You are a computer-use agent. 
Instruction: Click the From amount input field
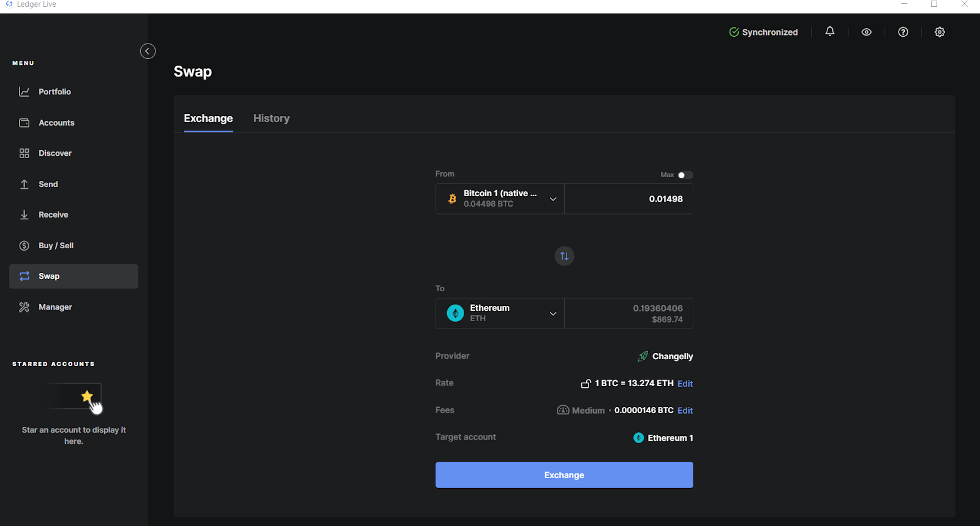point(628,199)
